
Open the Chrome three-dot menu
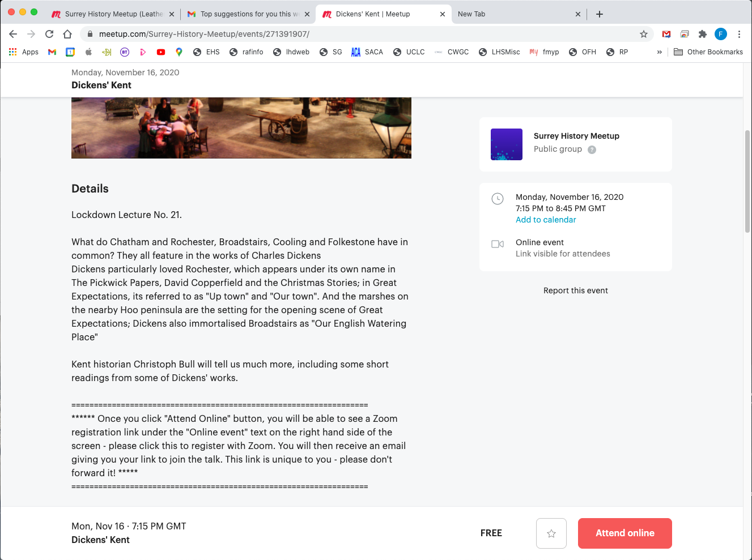coord(739,34)
